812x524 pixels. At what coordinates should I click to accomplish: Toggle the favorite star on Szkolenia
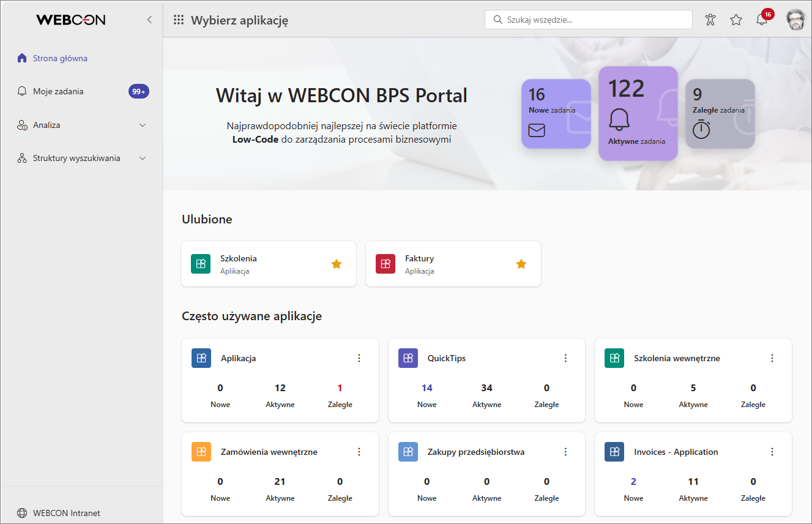336,264
